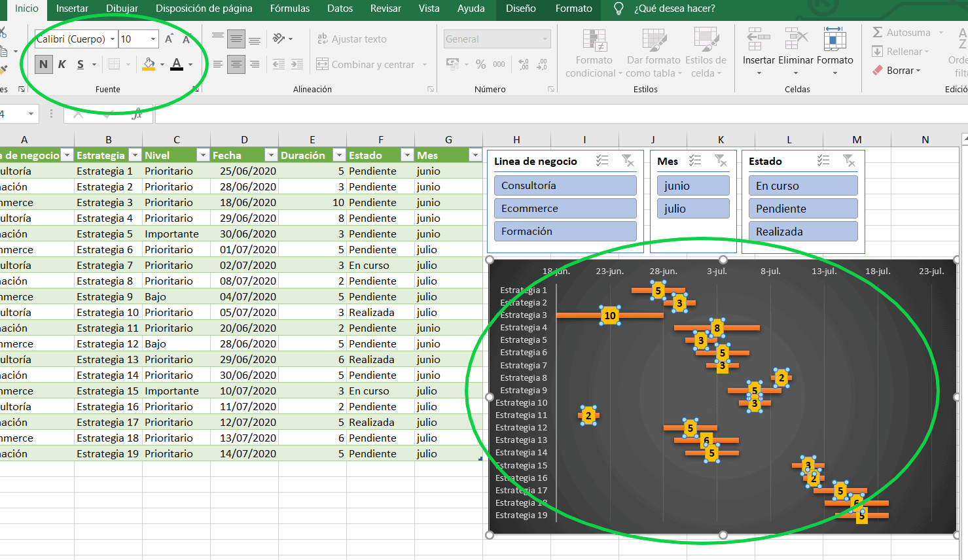
Task: Click the percent style icon
Action: point(481,64)
